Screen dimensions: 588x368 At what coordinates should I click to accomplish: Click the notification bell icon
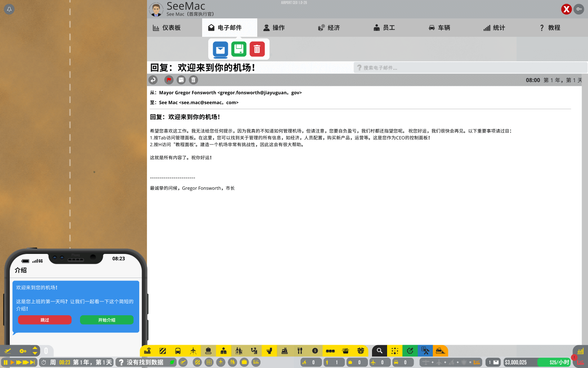click(9, 9)
